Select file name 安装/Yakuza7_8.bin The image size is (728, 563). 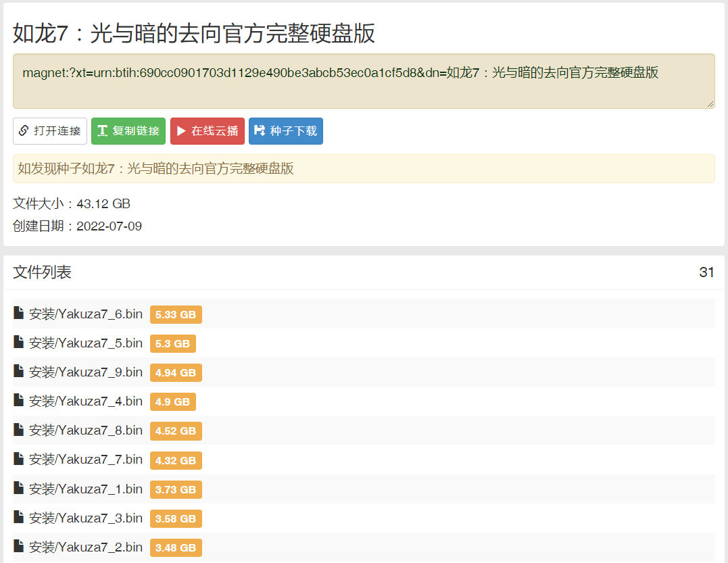[86, 431]
